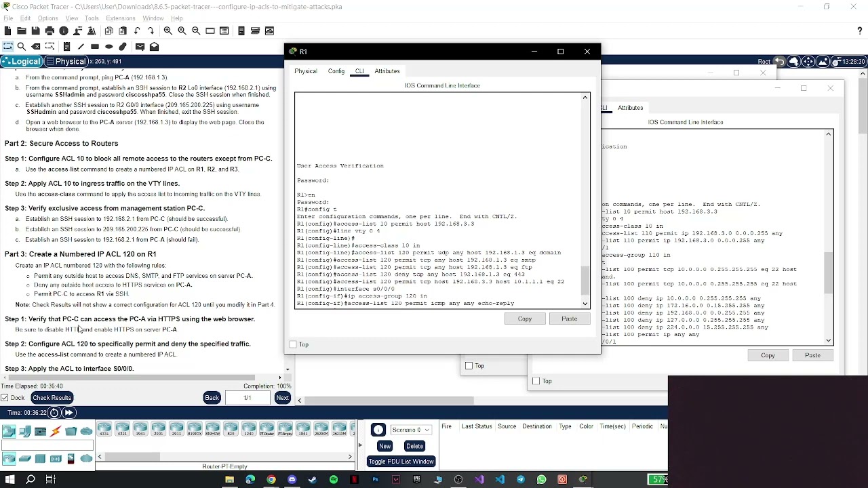Viewport: 868px width, 488px height.
Task: Click Next in the instructions panel
Action: 282,398
